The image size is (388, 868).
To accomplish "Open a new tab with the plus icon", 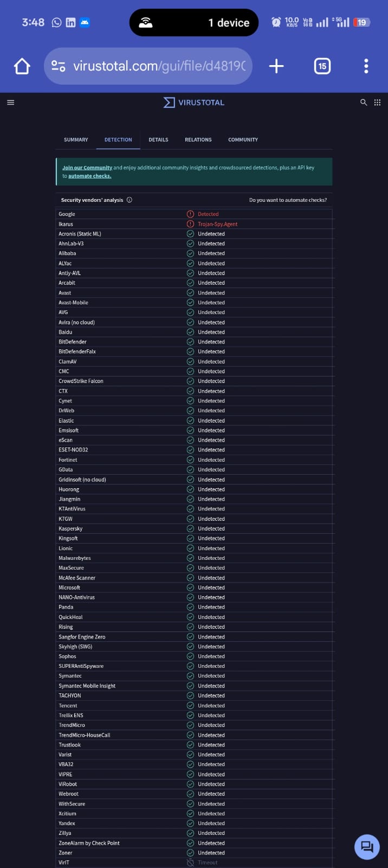I will coord(276,66).
